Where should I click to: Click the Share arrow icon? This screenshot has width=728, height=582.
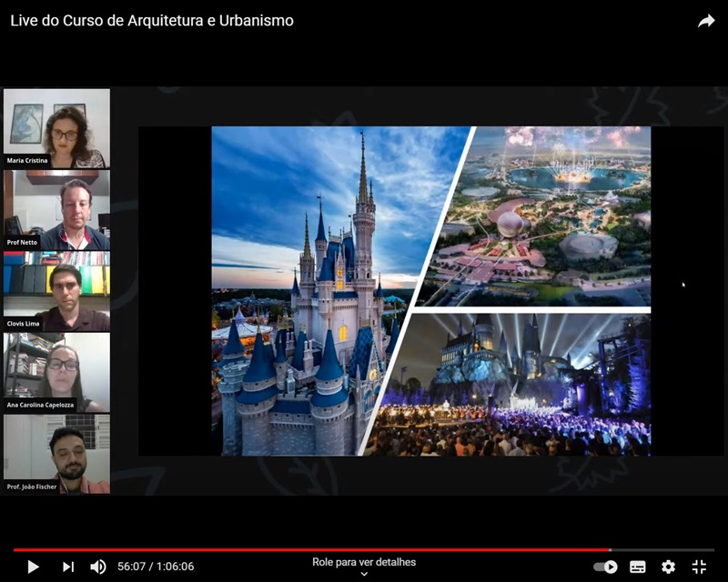coord(706,21)
